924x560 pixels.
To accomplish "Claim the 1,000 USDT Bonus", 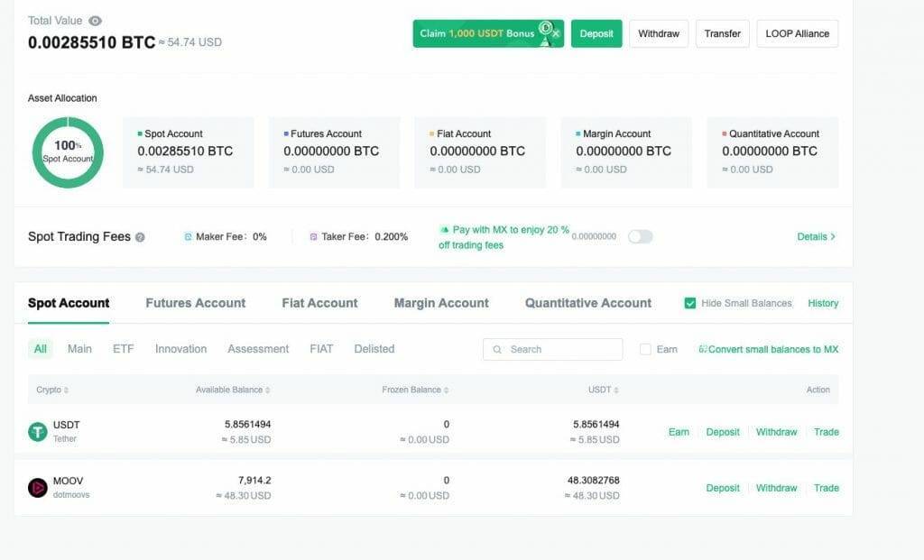I will [488, 33].
